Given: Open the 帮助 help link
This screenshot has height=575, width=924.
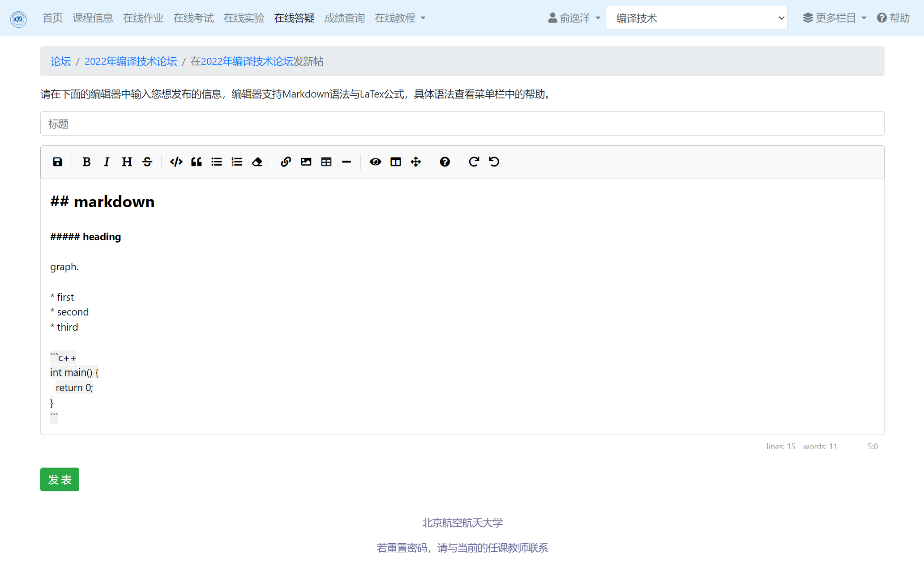Looking at the screenshot, I should pos(893,18).
